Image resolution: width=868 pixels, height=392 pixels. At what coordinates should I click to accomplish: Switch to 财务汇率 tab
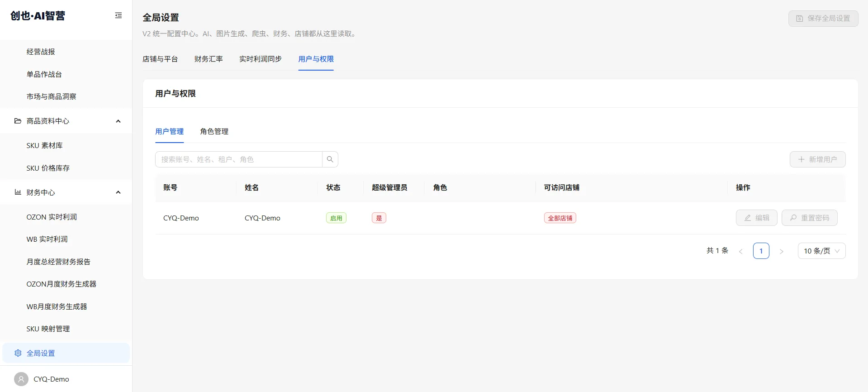point(209,59)
